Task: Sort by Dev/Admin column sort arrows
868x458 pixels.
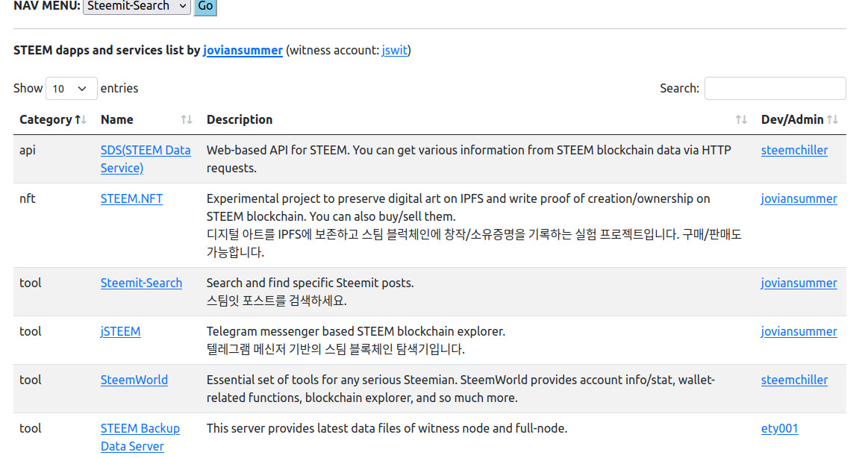Action: pos(833,119)
